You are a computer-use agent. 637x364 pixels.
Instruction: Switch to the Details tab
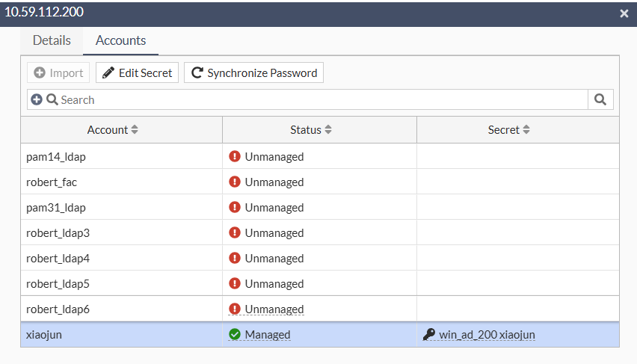(x=52, y=40)
